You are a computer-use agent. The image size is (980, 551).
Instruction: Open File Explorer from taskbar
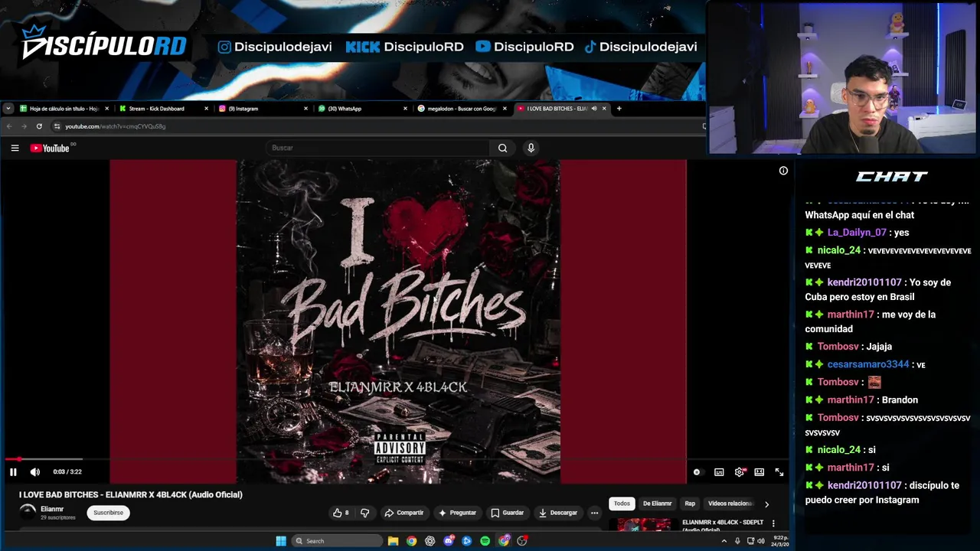(x=393, y=541)
